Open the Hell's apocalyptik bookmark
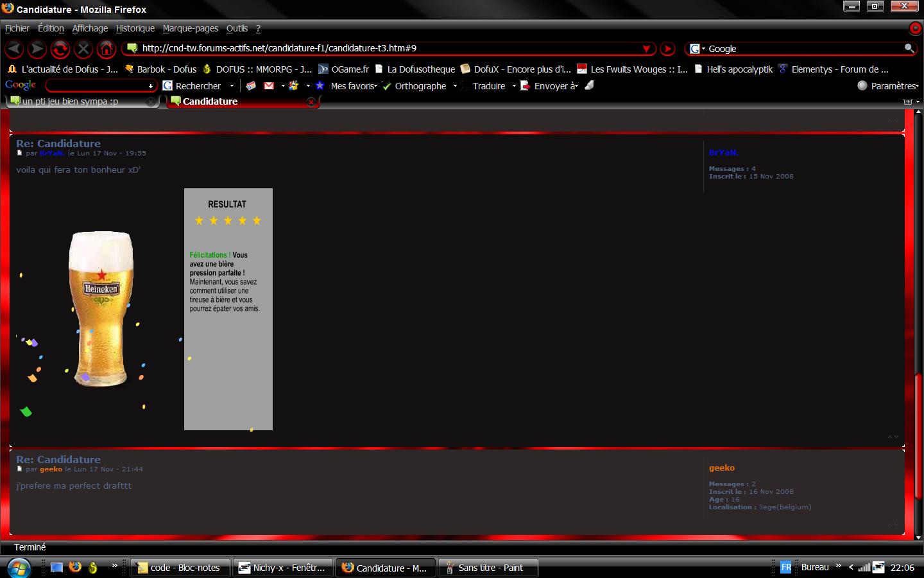 coord(733,69)
